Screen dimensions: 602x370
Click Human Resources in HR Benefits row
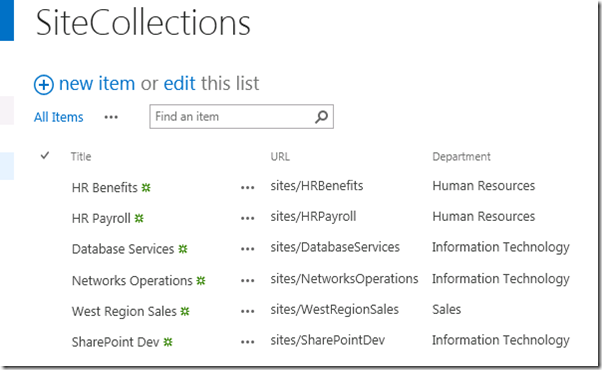click(483, 186)
